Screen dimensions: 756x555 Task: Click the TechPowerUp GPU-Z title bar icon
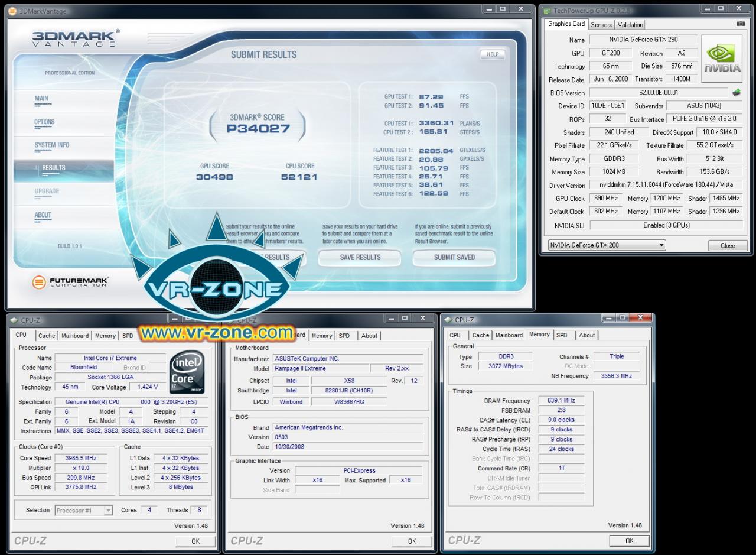click(546, 11)
